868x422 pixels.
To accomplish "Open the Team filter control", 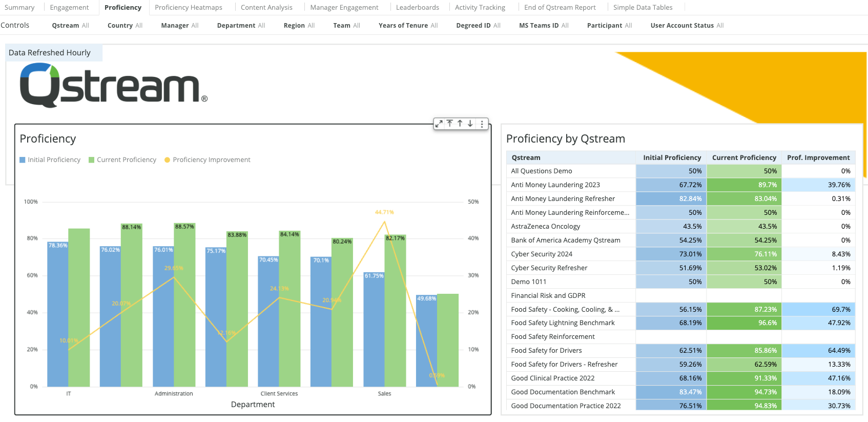I will [347, 26].
